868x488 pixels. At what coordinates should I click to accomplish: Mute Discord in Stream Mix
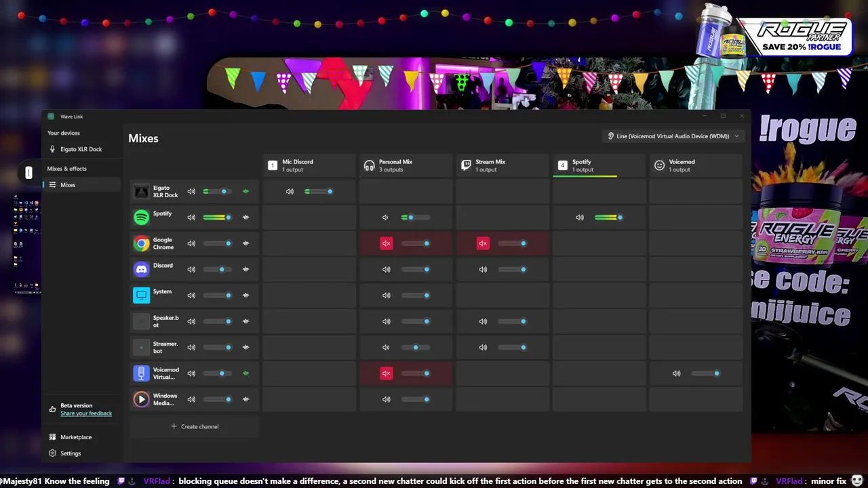483,269
